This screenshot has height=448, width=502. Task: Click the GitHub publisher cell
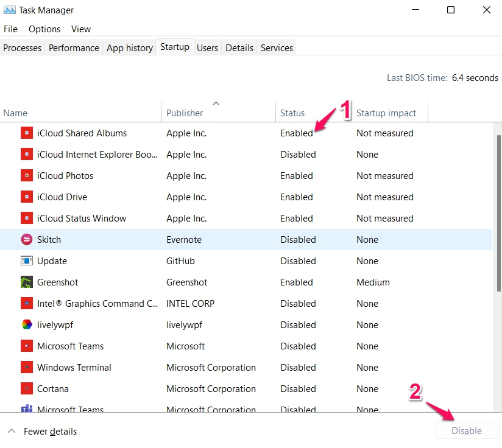tap(180, 261)
